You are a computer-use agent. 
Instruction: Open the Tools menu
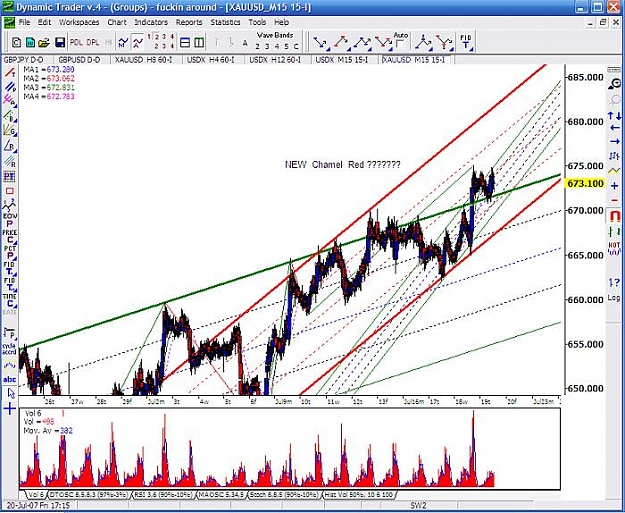point(257,22)
